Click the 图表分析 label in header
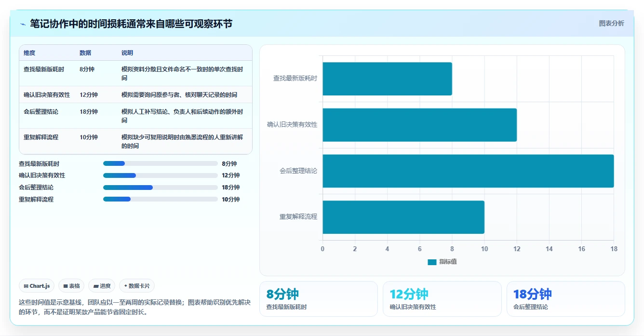 click(611, 23)
